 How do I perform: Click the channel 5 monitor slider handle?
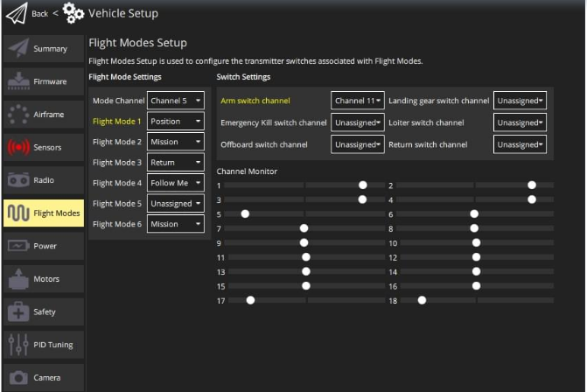245,213
